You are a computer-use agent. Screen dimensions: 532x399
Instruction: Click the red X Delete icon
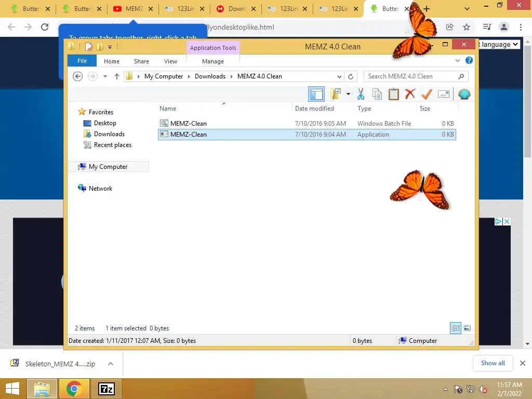click(410, 94)
